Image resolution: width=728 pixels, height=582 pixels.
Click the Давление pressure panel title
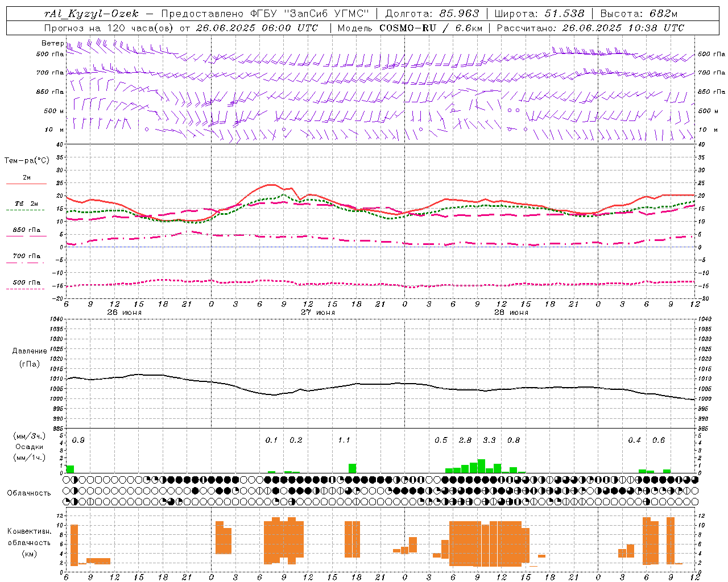click(30, 351)
